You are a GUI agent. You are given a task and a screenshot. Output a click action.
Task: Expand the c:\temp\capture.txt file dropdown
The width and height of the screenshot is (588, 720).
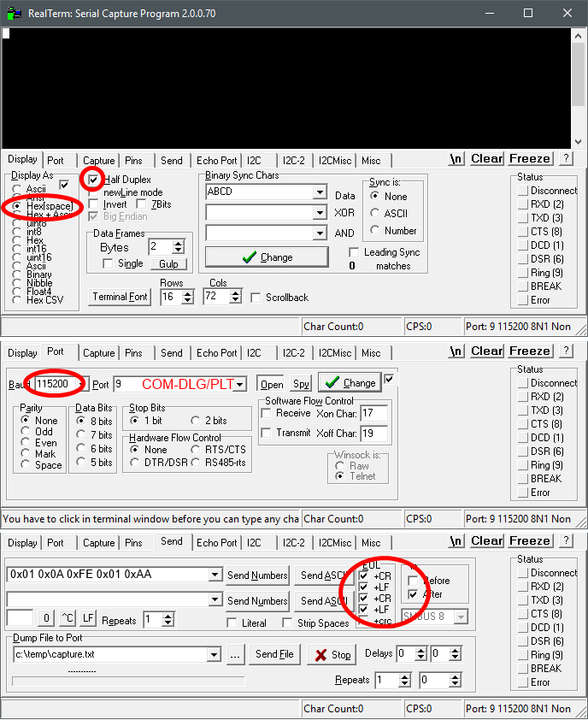click(214, 654)
